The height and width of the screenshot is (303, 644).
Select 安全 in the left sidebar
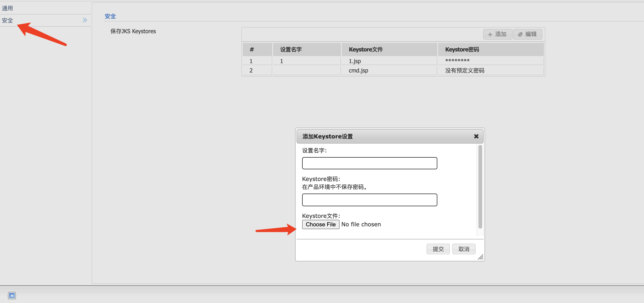8,20
